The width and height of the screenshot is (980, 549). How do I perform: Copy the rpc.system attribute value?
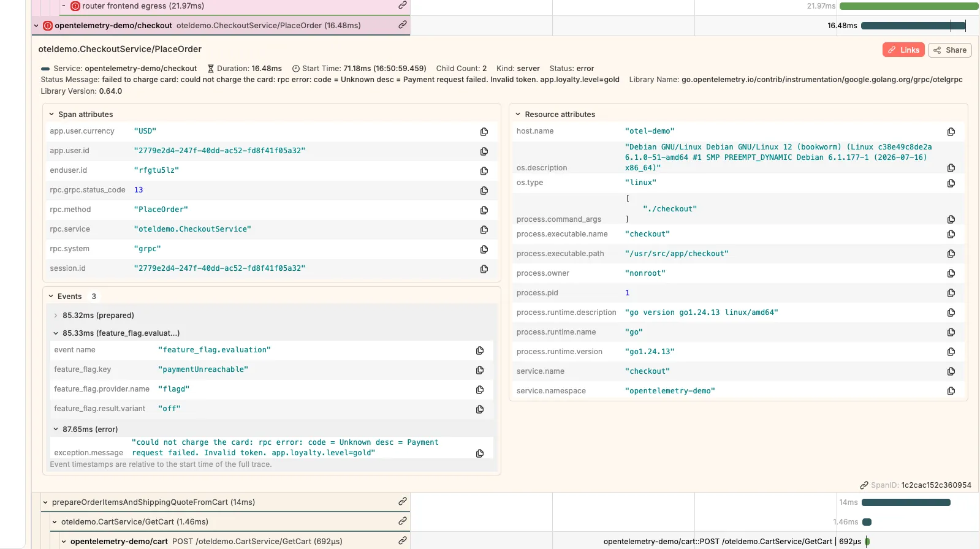point(484,249)
